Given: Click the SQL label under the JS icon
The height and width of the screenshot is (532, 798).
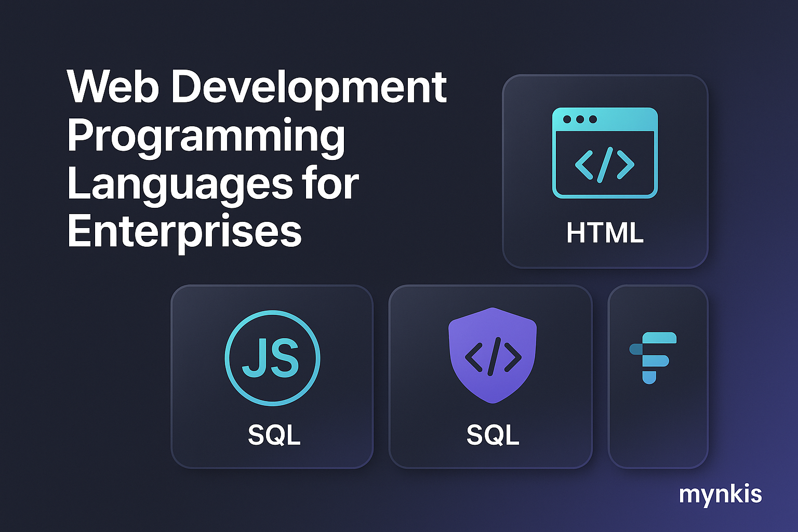Looking at the screenshot, I should pos(274,435).
